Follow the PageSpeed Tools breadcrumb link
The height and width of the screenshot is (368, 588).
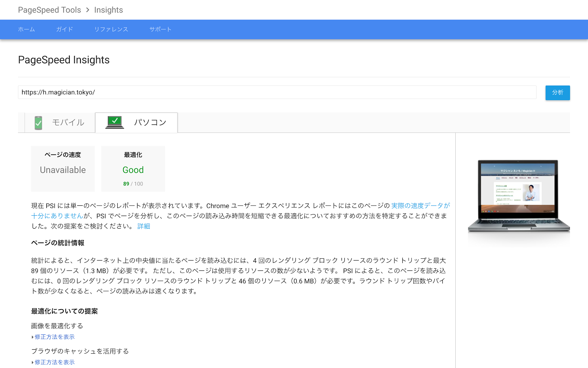coord(50,10)
